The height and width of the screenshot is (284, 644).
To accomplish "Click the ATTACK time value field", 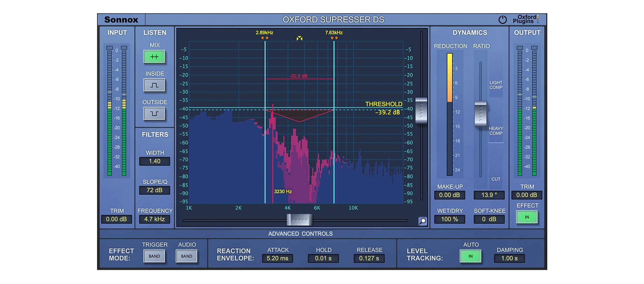I will (277, 258).
